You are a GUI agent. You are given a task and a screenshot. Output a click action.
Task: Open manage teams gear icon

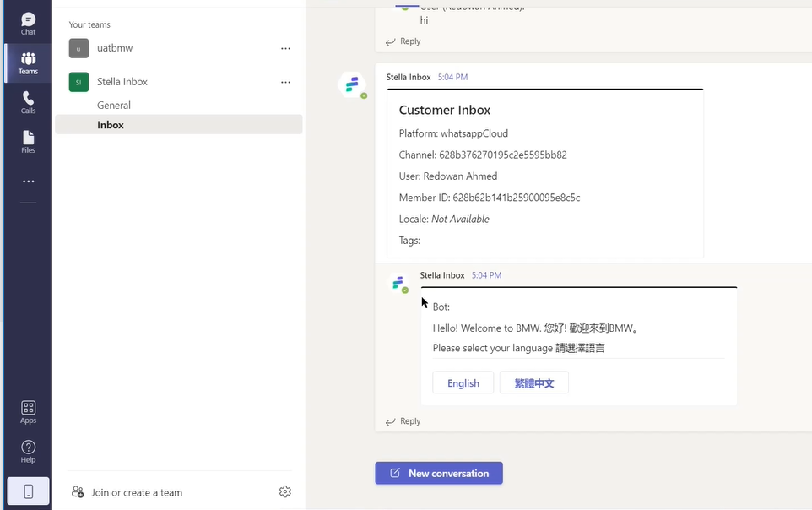[x=284, y=491]
